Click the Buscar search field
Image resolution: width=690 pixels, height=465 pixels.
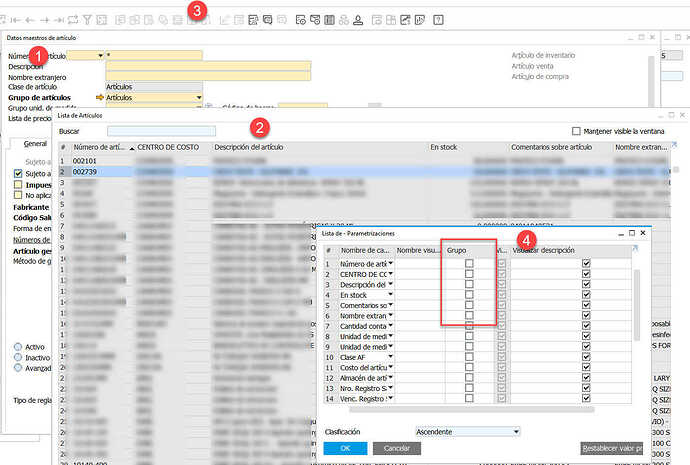pos(161,131)
